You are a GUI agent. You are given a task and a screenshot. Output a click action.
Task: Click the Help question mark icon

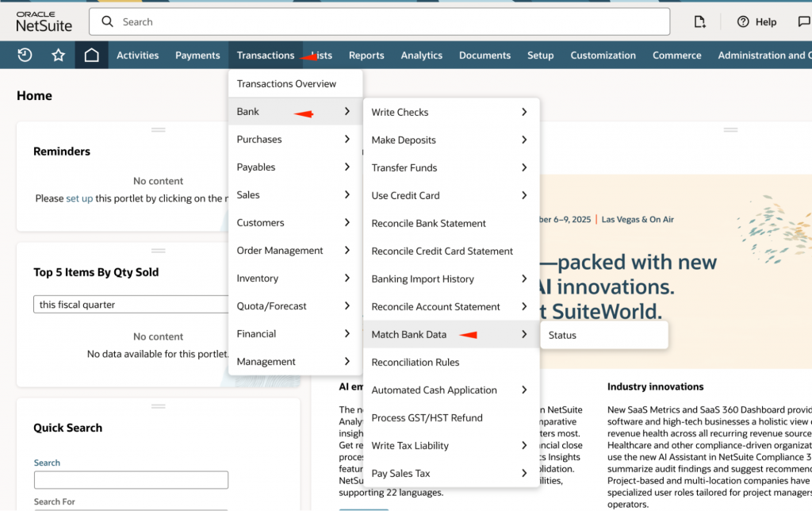click(743, 22)
